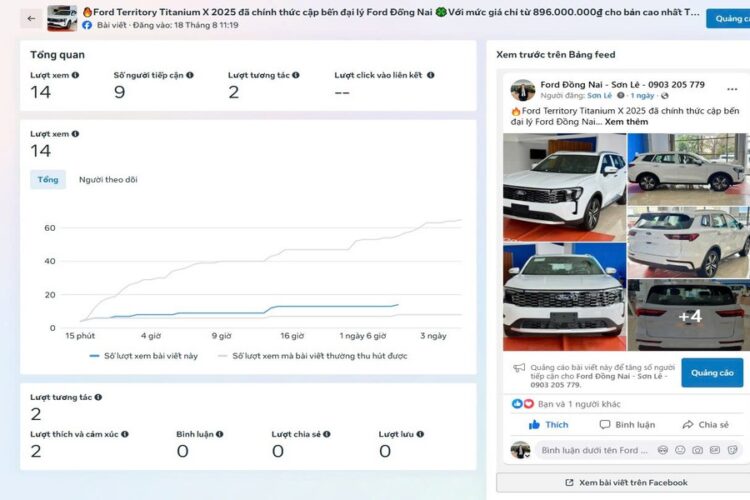Click info icon beside bottom Lượt tương tác heading
The height and width of the screenshot is (500, 750).
pos(98,397)
